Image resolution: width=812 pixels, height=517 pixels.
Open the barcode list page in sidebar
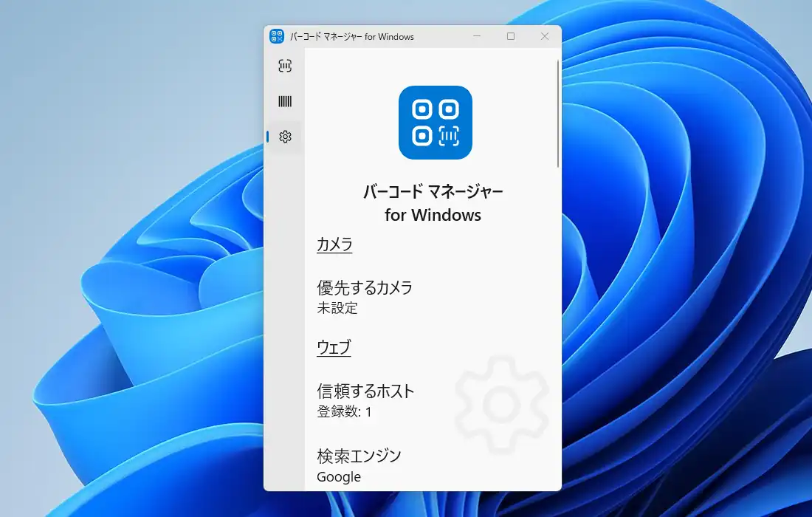[285, 101]
